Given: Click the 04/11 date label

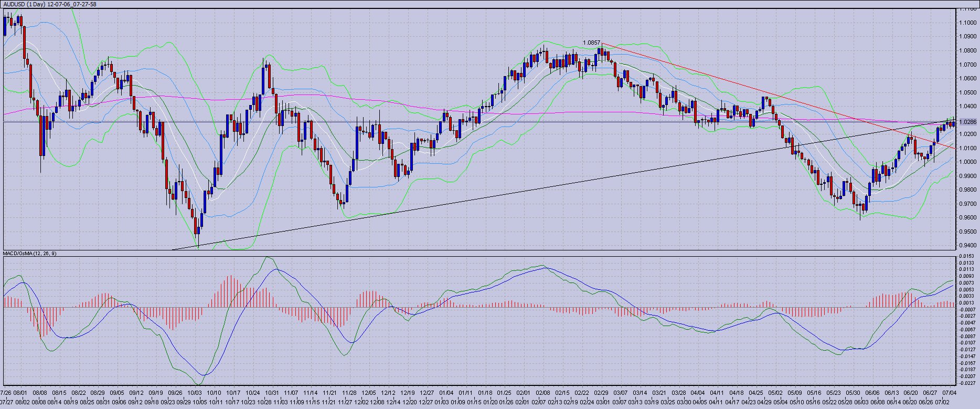Looking at the screenshot, I should pyautogui.click(x=717, y=393).
